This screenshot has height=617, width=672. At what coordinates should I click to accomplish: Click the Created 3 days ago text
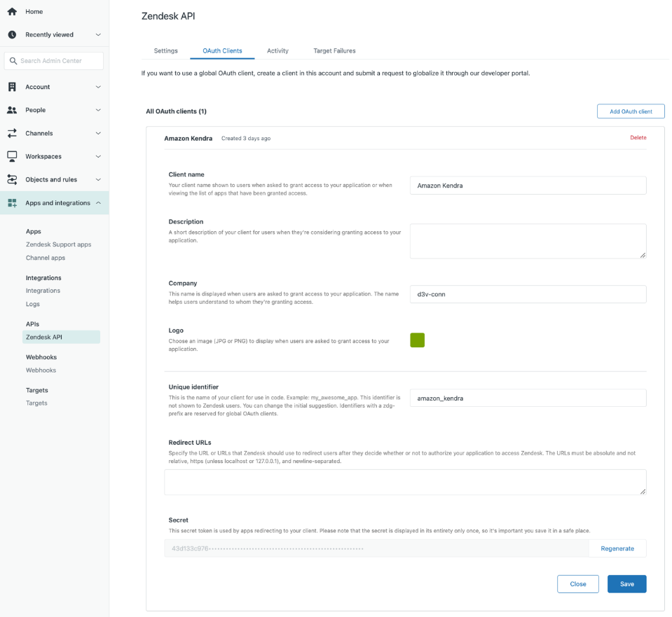tap(245, 139)
